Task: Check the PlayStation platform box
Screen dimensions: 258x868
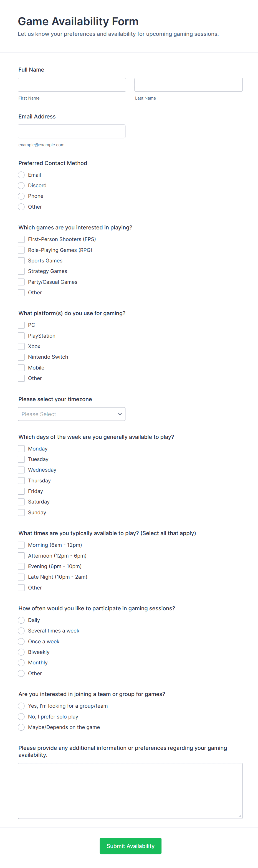Action: tap(21, 336)
